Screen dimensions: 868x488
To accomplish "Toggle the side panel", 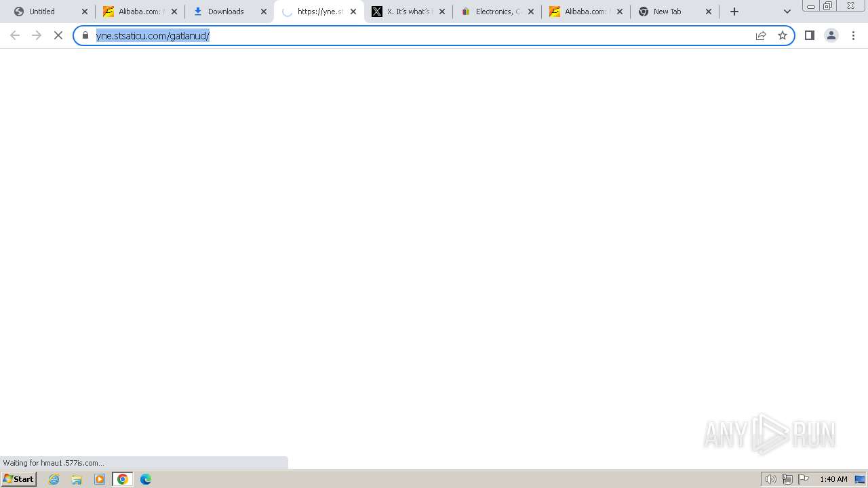I will tap(810, 35).
